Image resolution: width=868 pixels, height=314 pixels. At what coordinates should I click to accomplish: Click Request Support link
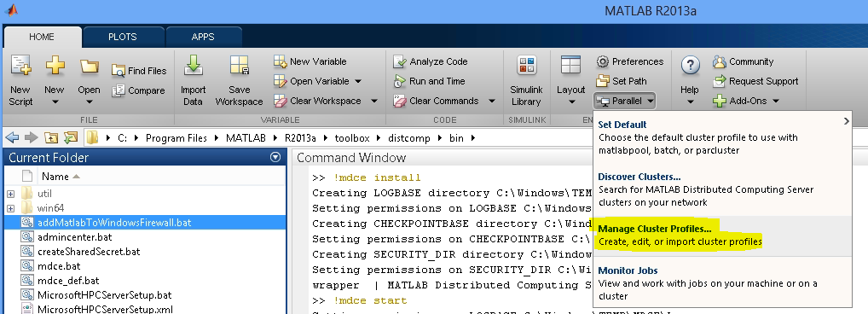click(x=755, y=81)
